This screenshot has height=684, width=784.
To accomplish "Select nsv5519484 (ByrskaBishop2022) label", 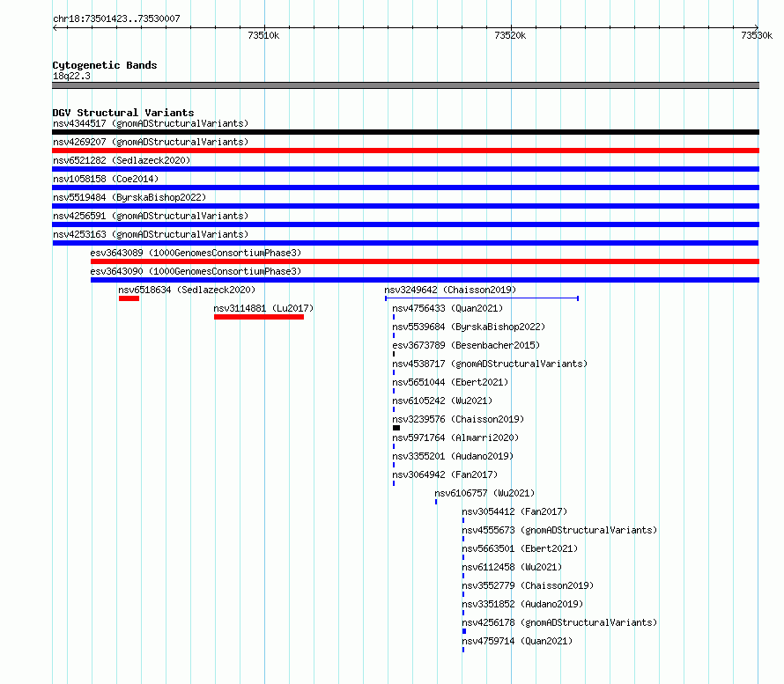I will [129, 197].
